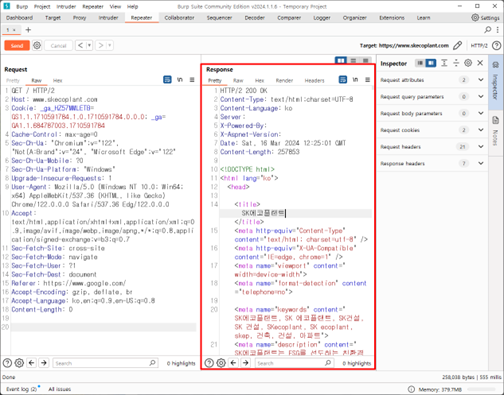Open Inspector settings gear
Image resolution: width=504 pixels, height=395 pixels.
pyautogui.click(x=468, y=63)
